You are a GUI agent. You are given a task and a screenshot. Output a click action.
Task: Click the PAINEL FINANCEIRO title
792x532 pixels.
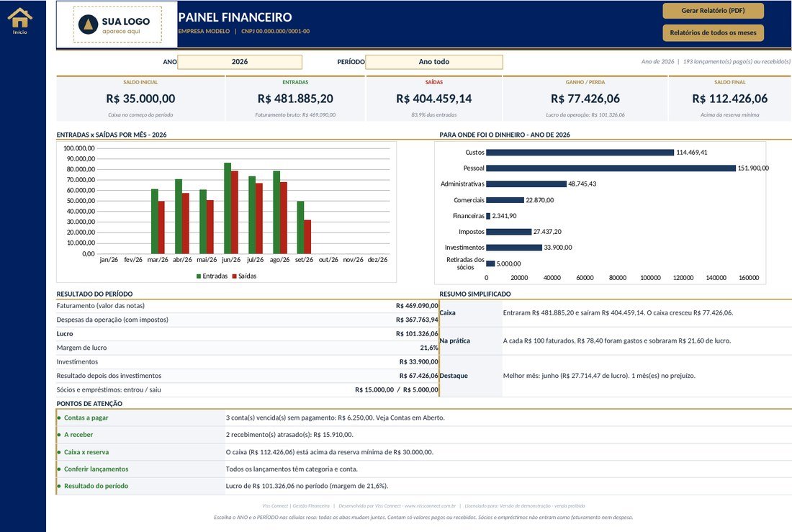(235, 17)
